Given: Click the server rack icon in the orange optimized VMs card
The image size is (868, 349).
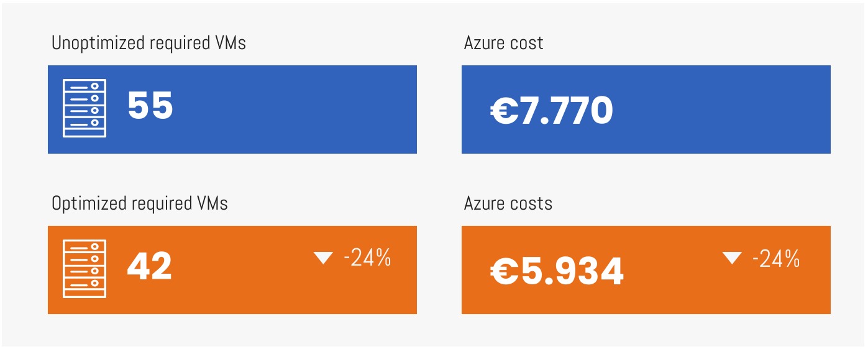Looking at the screenshot, I should (85, 268).
